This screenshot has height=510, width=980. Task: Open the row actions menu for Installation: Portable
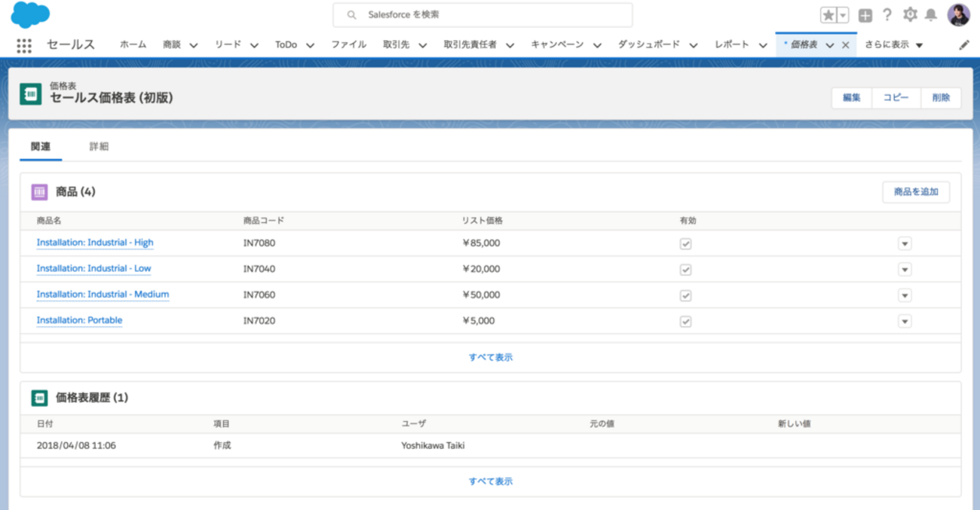(905, 321)
